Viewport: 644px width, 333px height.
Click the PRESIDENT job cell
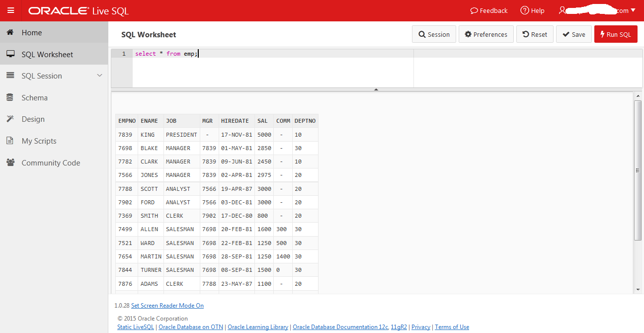click(x=181, y=135)
